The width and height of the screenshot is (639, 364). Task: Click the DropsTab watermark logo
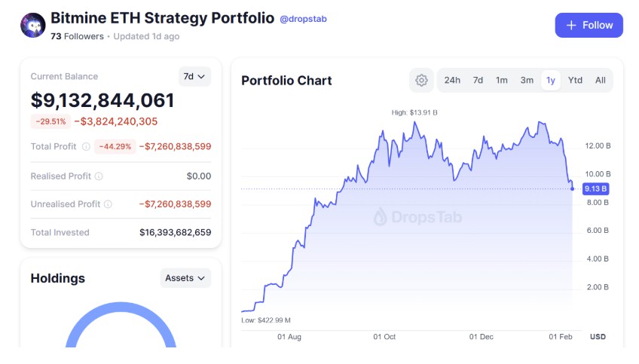point(417,218)
